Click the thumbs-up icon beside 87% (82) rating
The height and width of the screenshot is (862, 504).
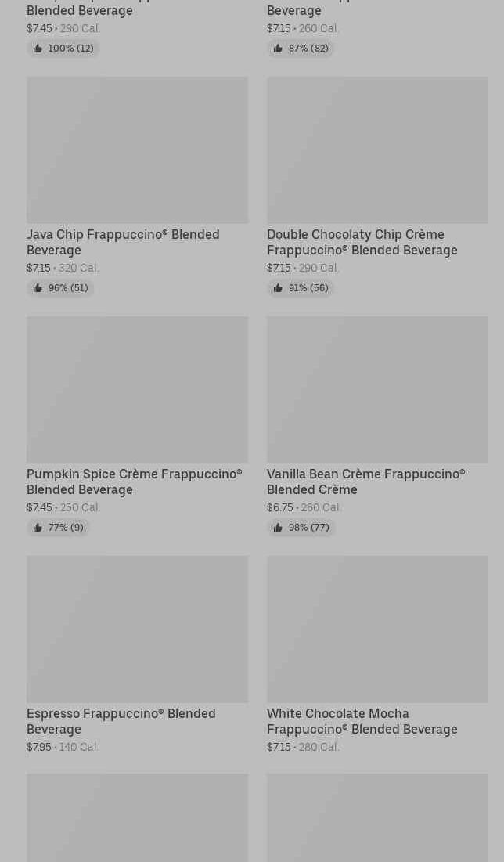[278, 49]
